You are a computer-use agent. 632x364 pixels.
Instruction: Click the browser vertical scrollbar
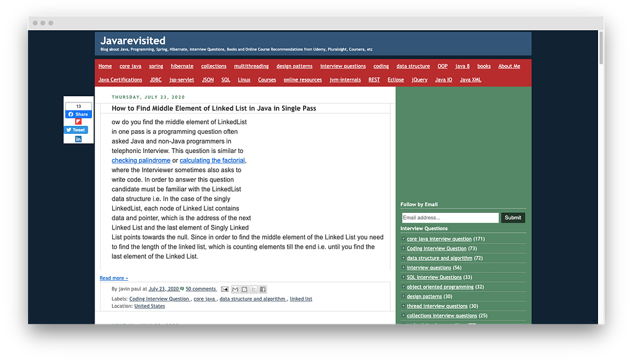pyautogui.click(x=601, y=48)
